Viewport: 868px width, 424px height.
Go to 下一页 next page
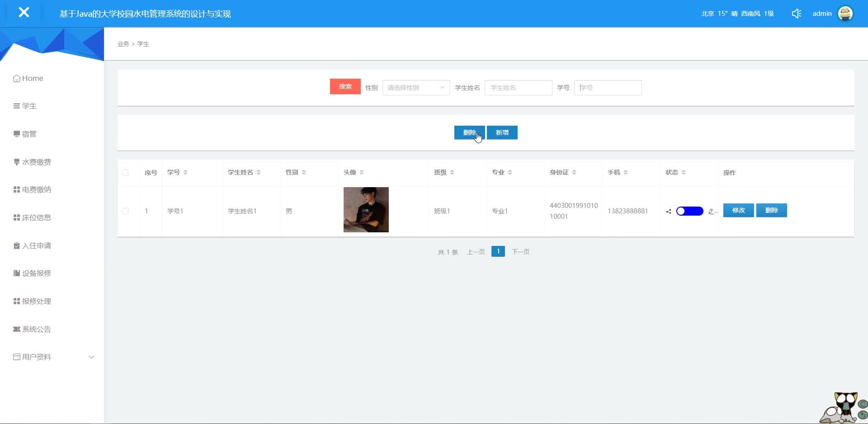[521, 252]
